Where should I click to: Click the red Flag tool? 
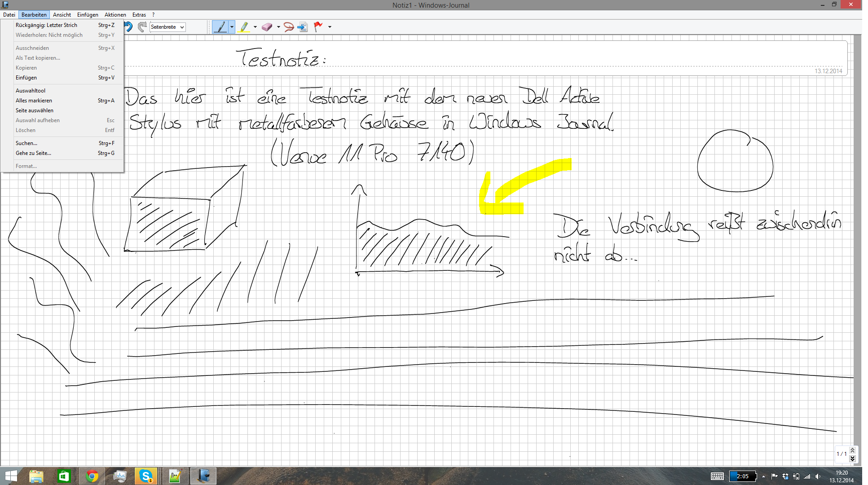318,27
